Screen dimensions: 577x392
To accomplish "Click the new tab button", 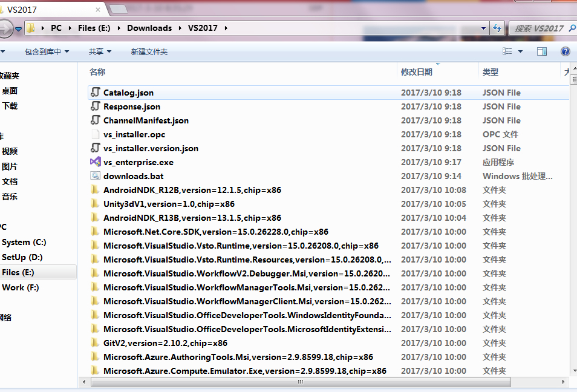I will click(118, 9).
